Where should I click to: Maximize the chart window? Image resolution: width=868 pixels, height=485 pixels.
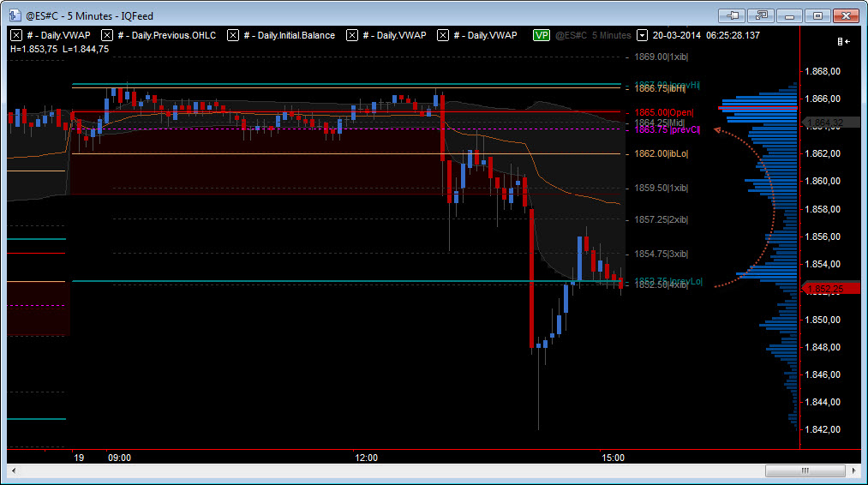pyautogui.click(x=817, y=15)
